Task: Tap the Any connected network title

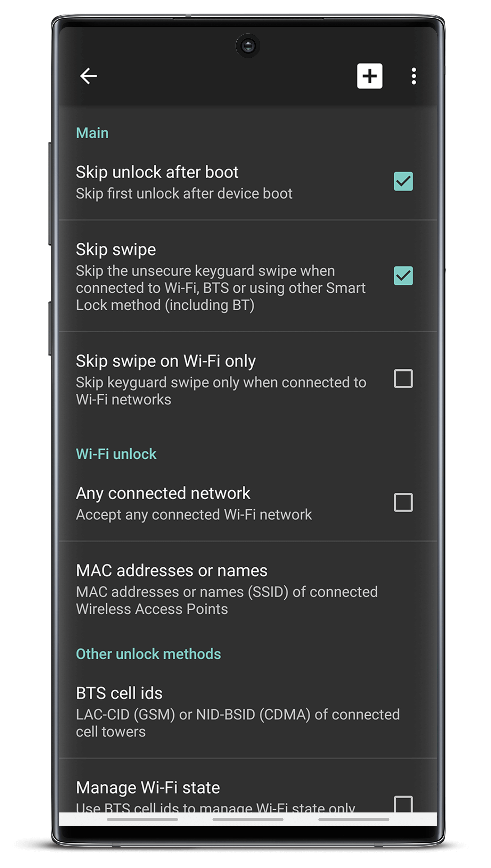Action: click(163, 493)
